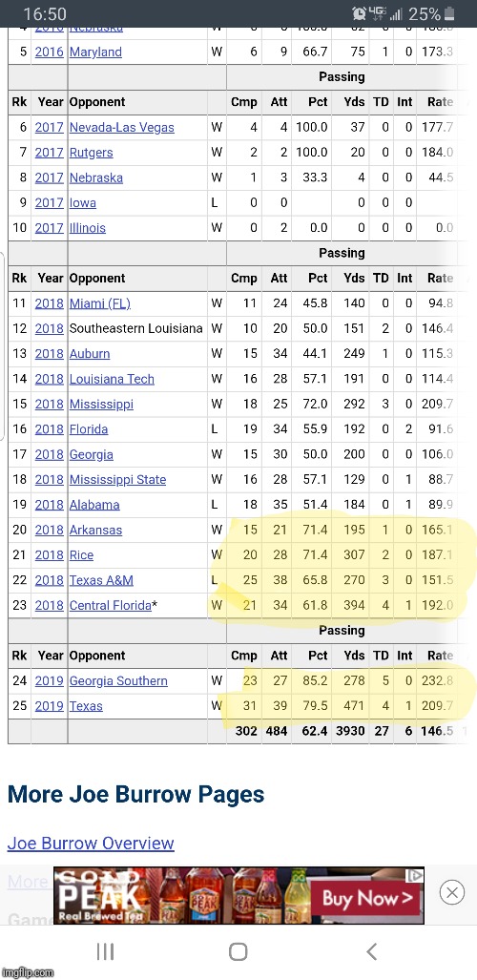Open the Louisiana Tech opponent link
This screenshot has height=980, width=477.
pos(112,379)
